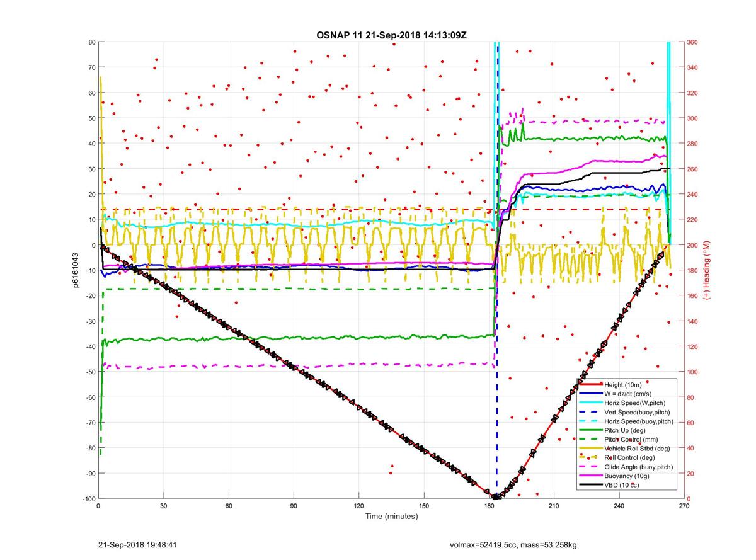
Task: Select right heading axis tick label '340'
Action: pos(692,67)
